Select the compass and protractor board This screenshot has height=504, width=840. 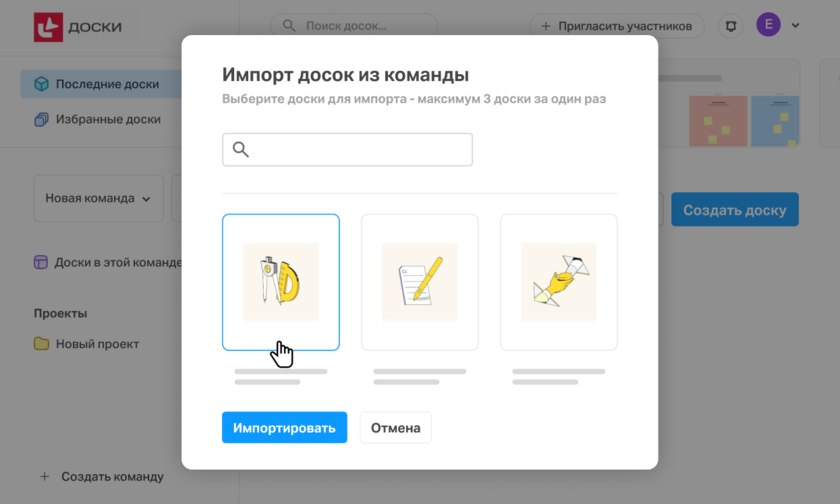(x=280, y=282)
